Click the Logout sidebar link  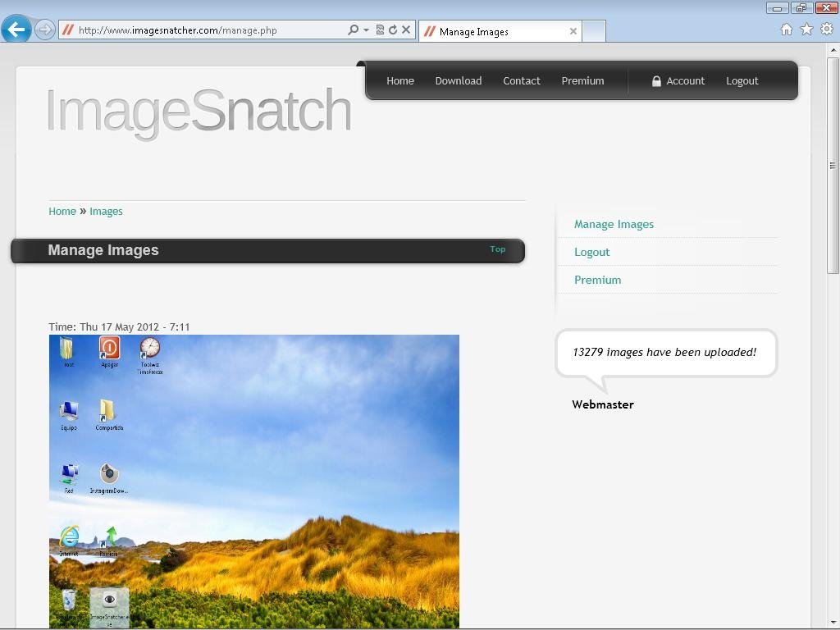[x=592, y=252]
